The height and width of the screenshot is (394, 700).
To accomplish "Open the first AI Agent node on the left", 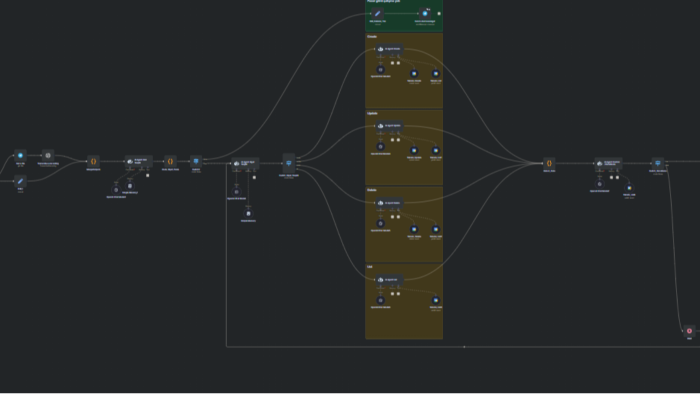I will pyautogui.click(x=139, y=162).
